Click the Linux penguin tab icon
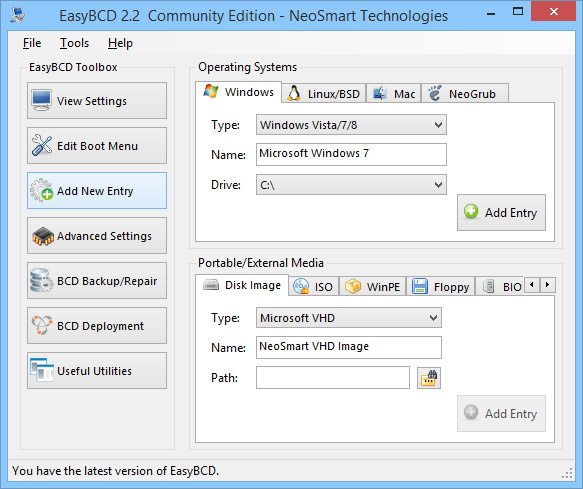This screenshot has height=489, width=583. click(x=294, y=93)
